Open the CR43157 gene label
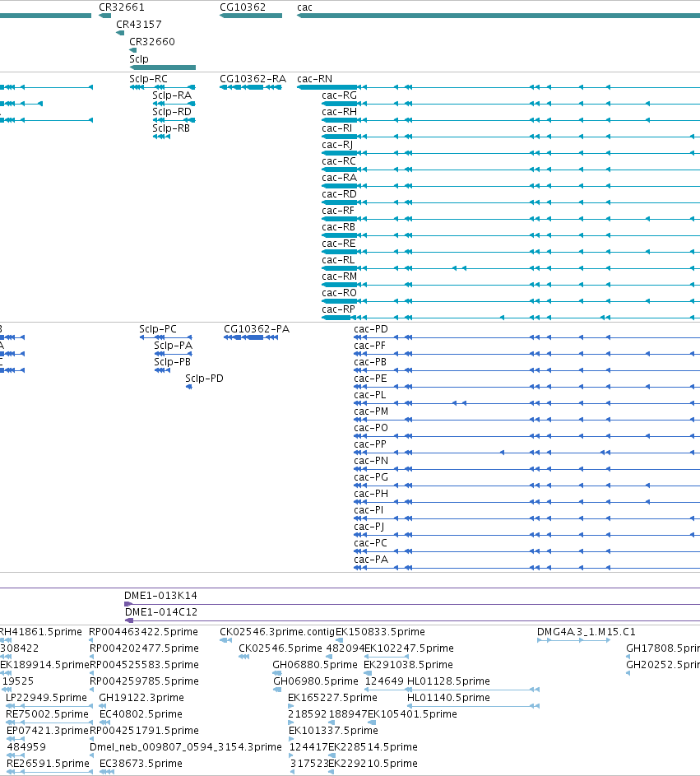This screenshot has width=700, height=776. [x=139, y=25]
